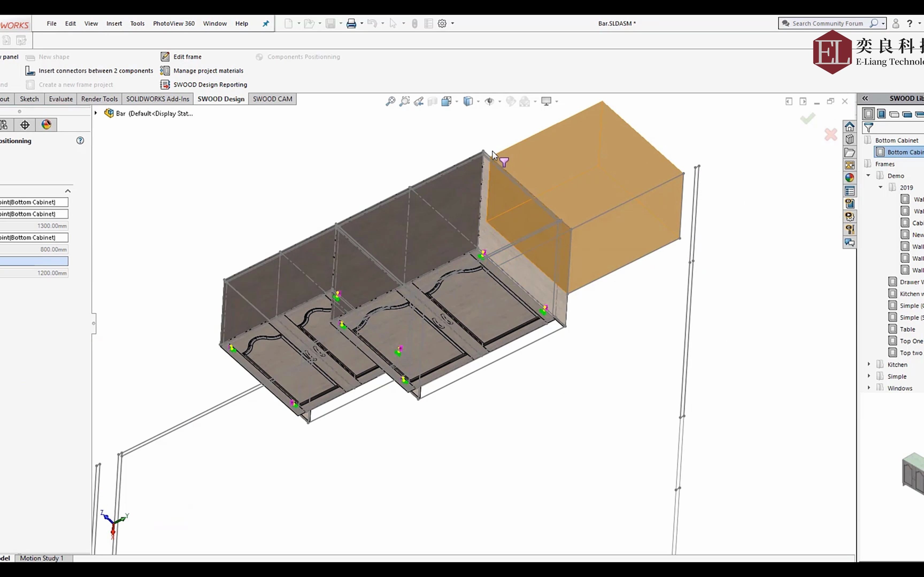Open SWOOD Design Reporting tool
The width and height of the screenshot is (924, 577).
click(x=210, y=84)
